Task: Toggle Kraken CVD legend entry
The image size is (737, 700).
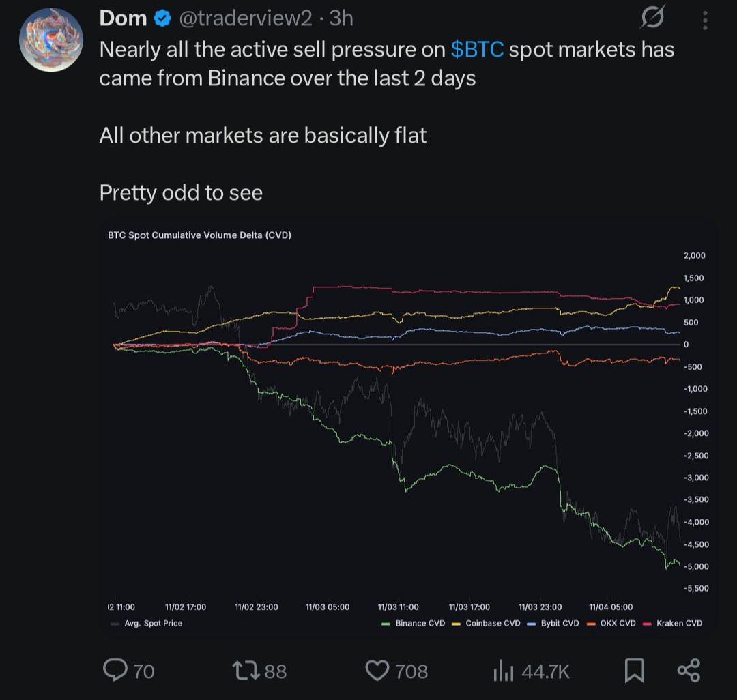Action: pyautogui.click(x=672, y=624)
